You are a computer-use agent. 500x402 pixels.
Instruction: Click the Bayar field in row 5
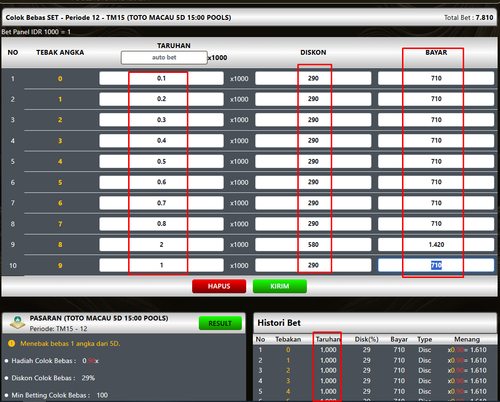(x=436, y=161)
